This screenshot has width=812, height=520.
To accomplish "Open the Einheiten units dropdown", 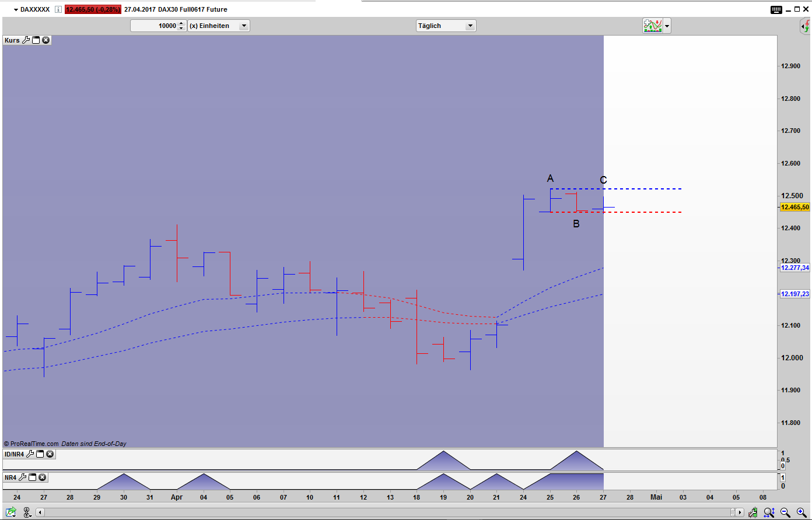I will click(244, 26).
